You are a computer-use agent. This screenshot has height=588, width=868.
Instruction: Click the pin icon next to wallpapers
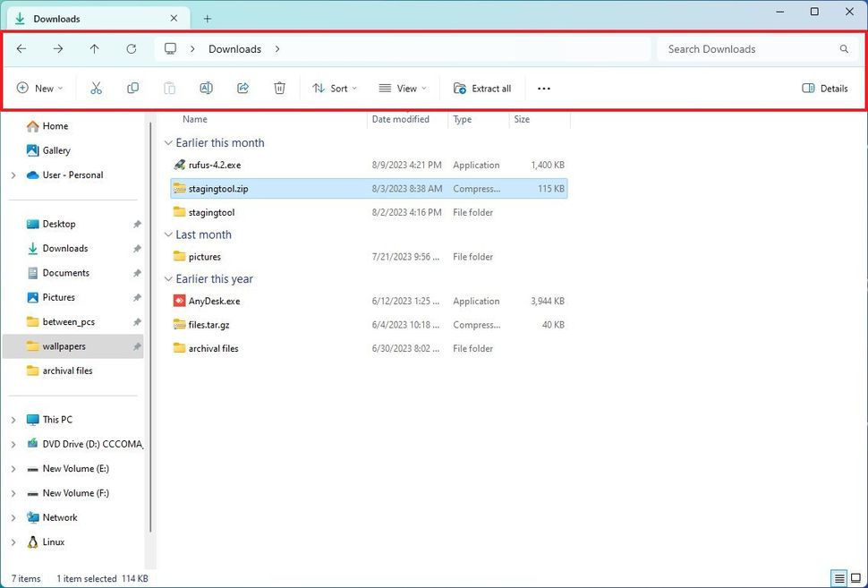137,346
